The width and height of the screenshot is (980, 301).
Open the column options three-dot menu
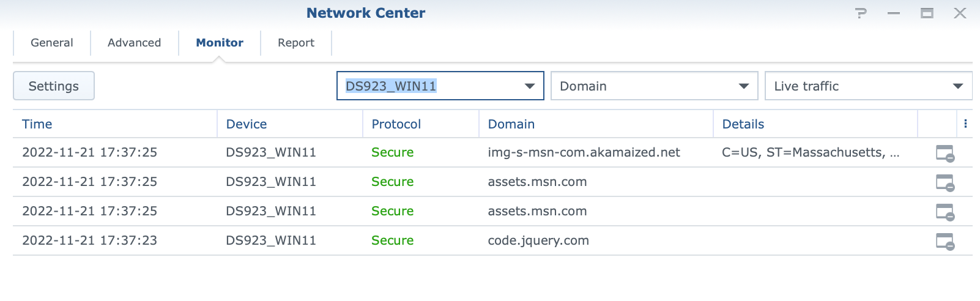(965, 124)
